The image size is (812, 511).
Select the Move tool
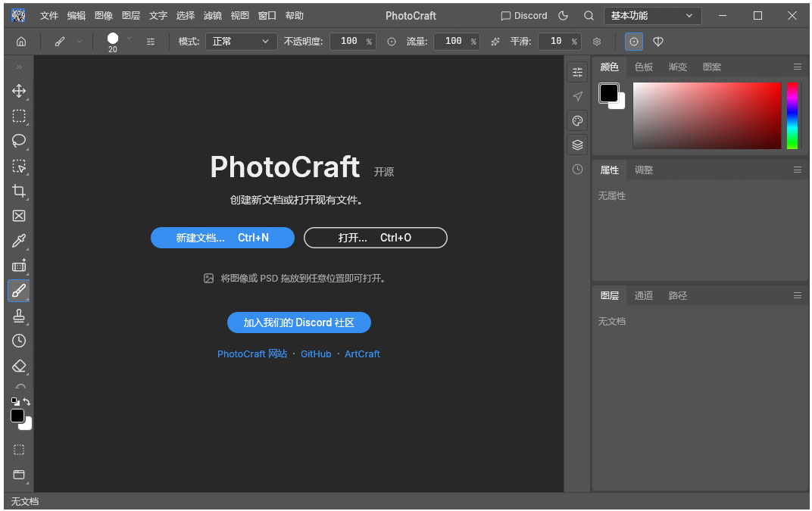19,91
